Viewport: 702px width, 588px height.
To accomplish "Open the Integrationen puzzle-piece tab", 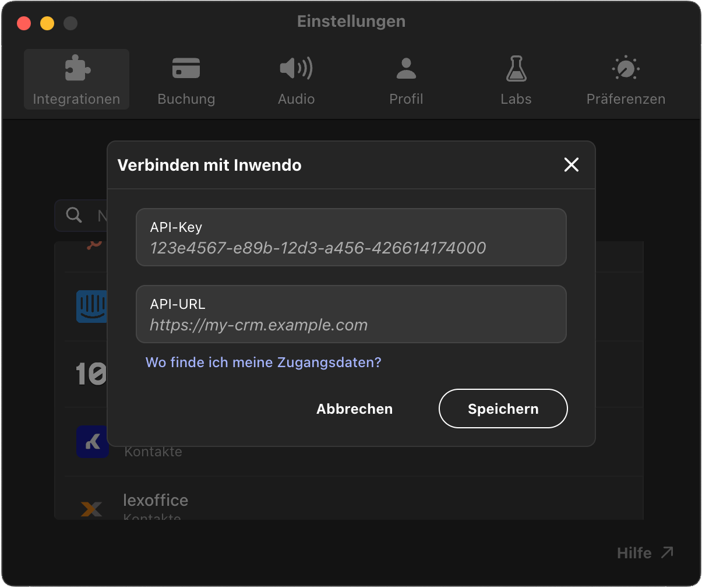I will 76,80.
